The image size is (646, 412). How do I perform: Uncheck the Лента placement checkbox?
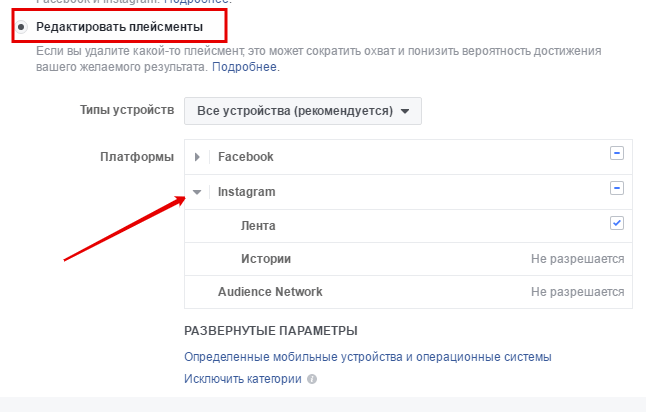[x=617, y=223]
